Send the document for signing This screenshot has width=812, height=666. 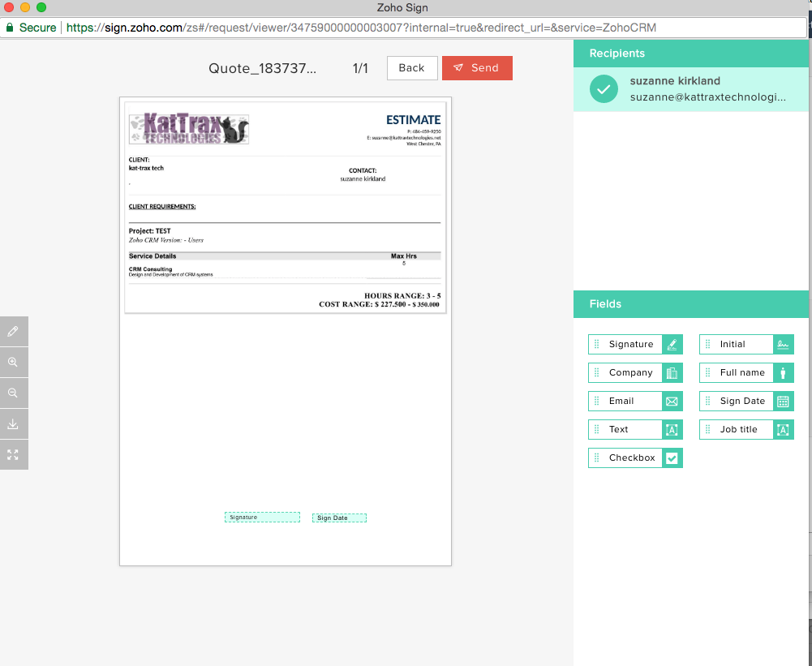[x=477, y=68]
